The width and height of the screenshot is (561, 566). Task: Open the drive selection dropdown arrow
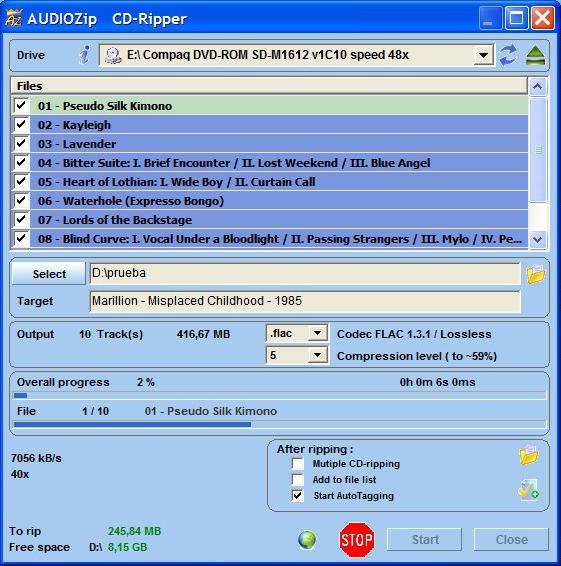click(483, 55)
